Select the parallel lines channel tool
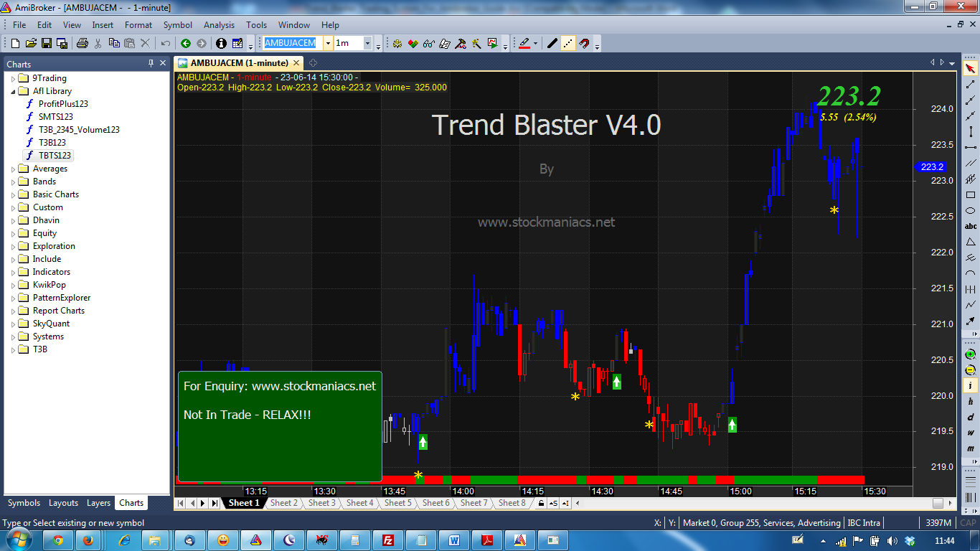This screenshot has width=980, height=551. tap(971, 164)
